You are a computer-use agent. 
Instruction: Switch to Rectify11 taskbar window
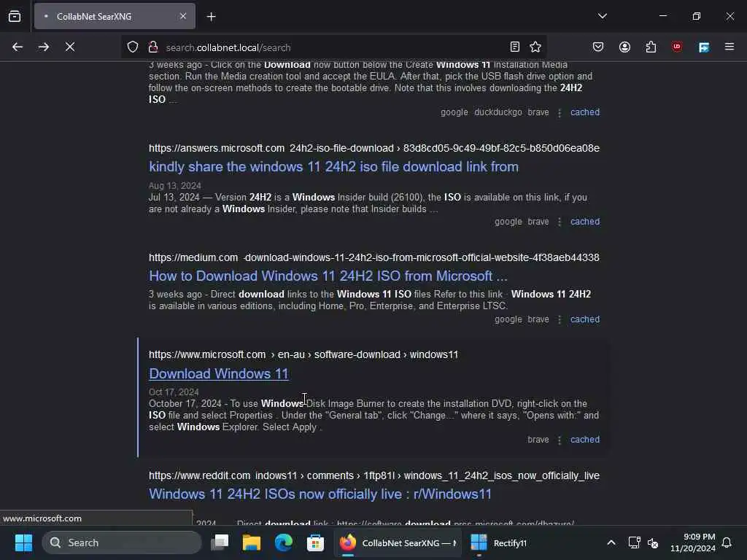(x=499, y=542)
